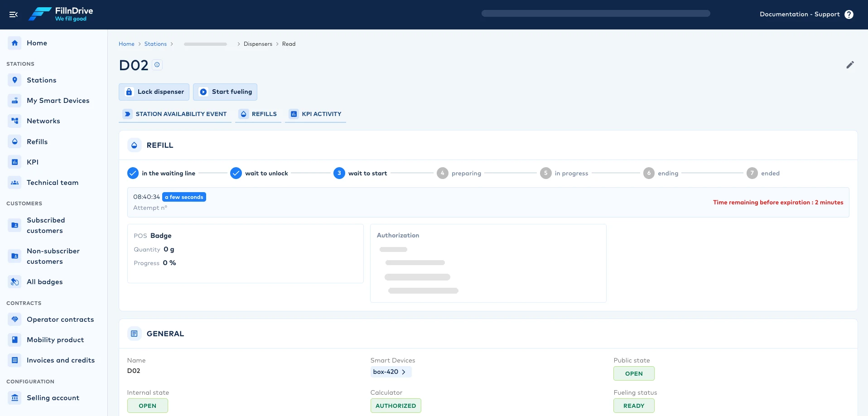Click the AUTHORIZED calculator badge
The image size is (868, 416).
point(396,406)
